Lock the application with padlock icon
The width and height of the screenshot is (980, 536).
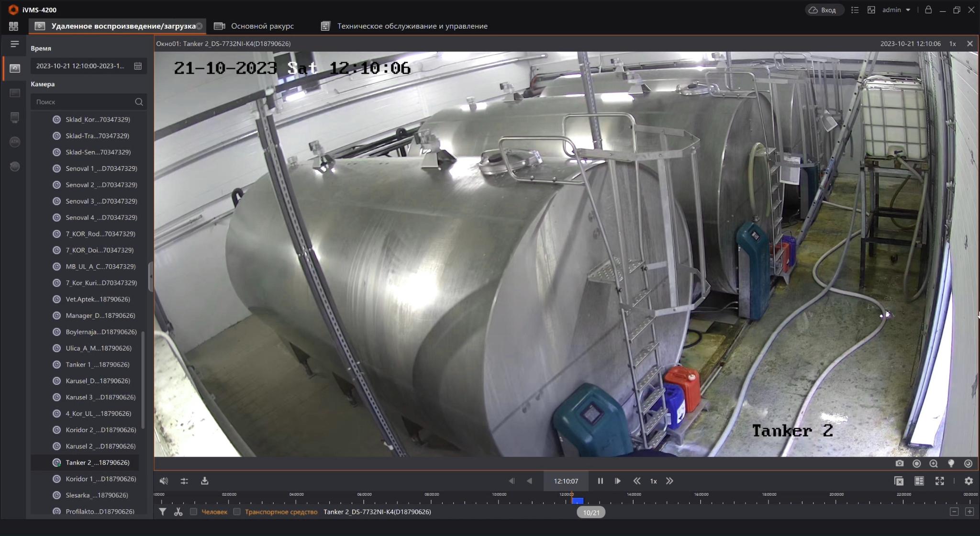point(928,10)
